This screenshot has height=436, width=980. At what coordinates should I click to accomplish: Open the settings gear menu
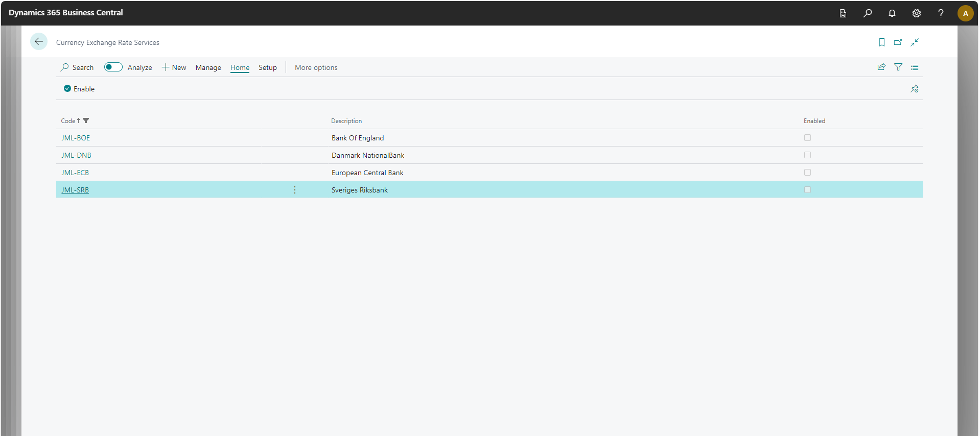point(916,13)
